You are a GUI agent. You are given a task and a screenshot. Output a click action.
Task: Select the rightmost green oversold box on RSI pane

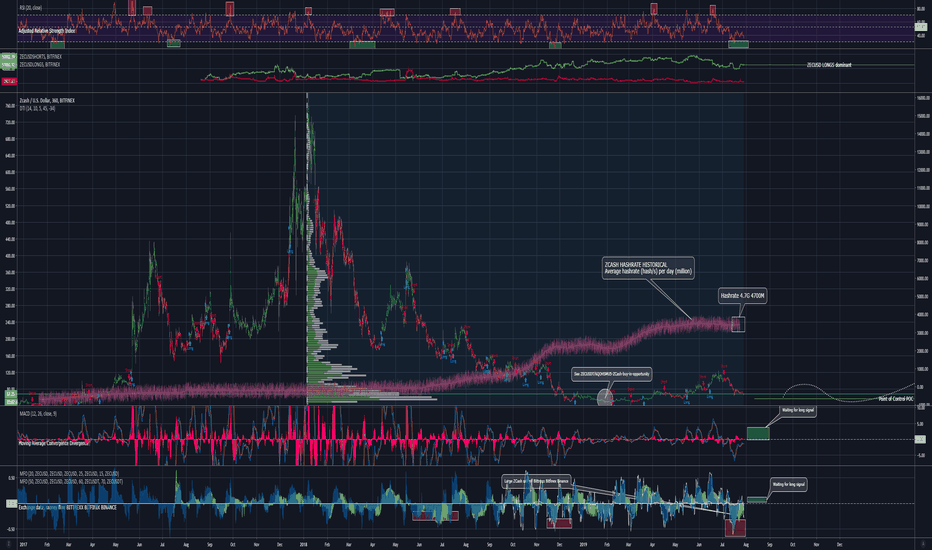coord(738,44)
